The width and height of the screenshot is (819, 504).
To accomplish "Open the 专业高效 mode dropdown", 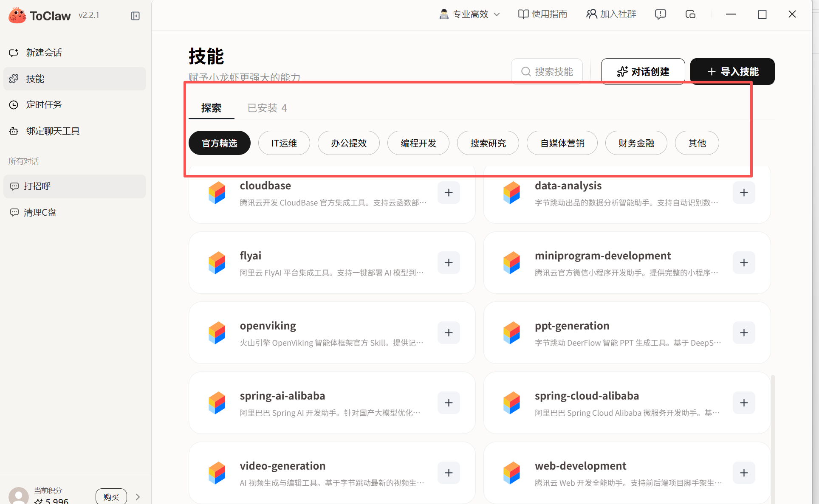I will (469, 14).
